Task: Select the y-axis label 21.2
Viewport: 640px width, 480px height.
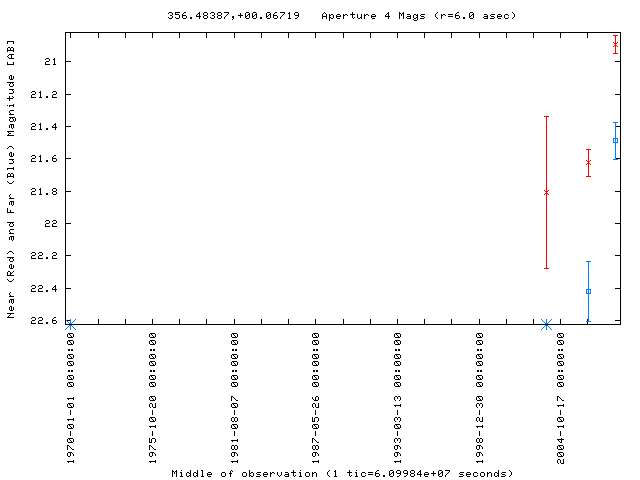Action: 44,95
